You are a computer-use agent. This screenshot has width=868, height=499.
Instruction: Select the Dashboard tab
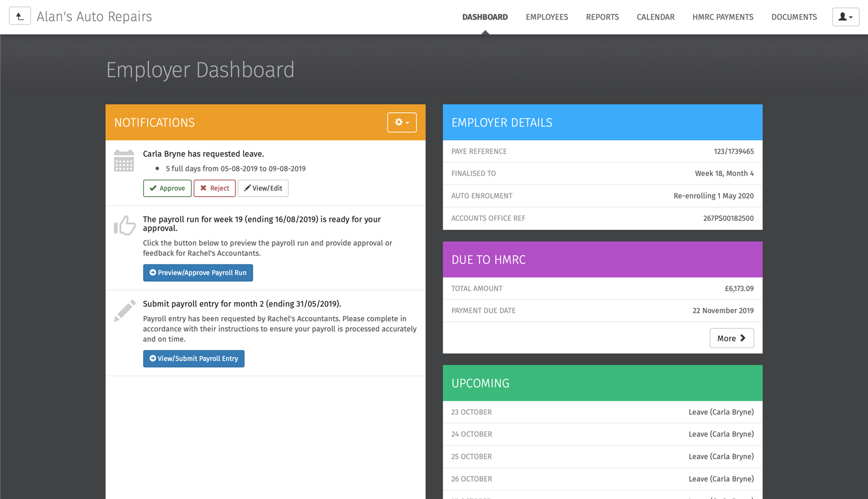485,17
